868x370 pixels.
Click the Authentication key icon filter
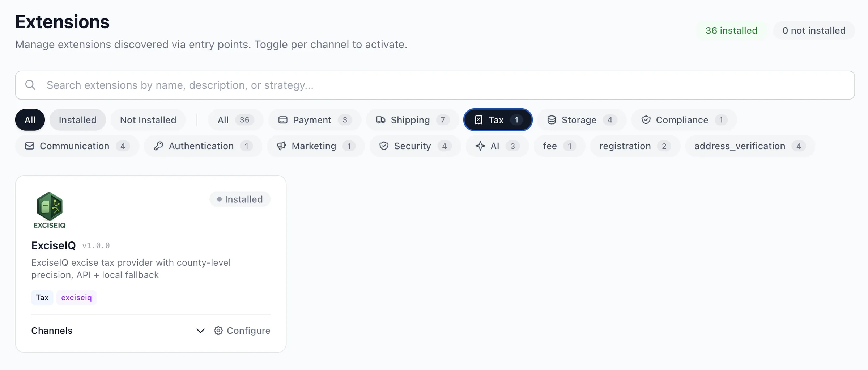coord(158,146)
